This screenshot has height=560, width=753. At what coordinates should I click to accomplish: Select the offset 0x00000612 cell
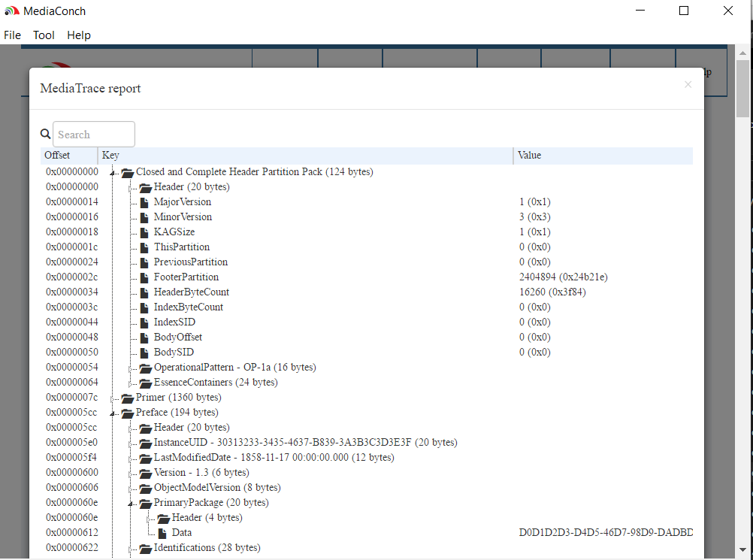click(72, 533)
